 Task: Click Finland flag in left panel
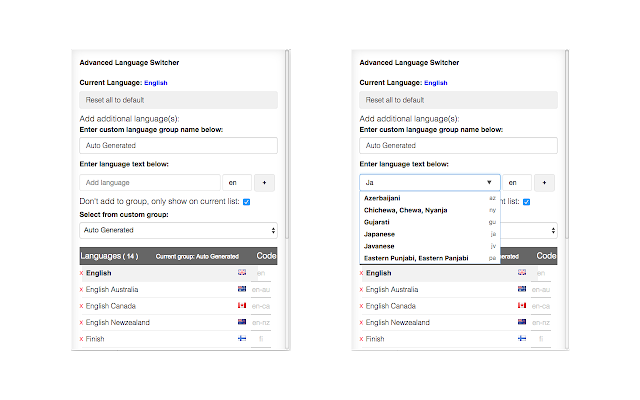(242, 338)
